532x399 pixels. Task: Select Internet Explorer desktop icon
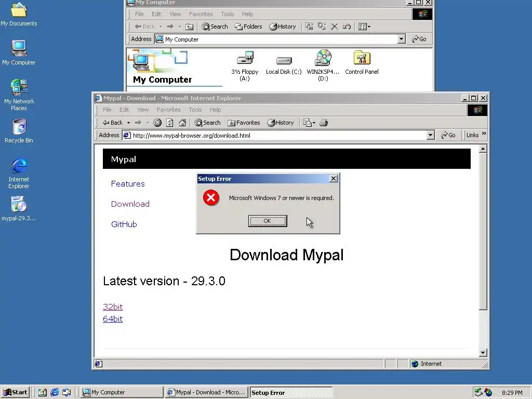[x=19, y=173]
